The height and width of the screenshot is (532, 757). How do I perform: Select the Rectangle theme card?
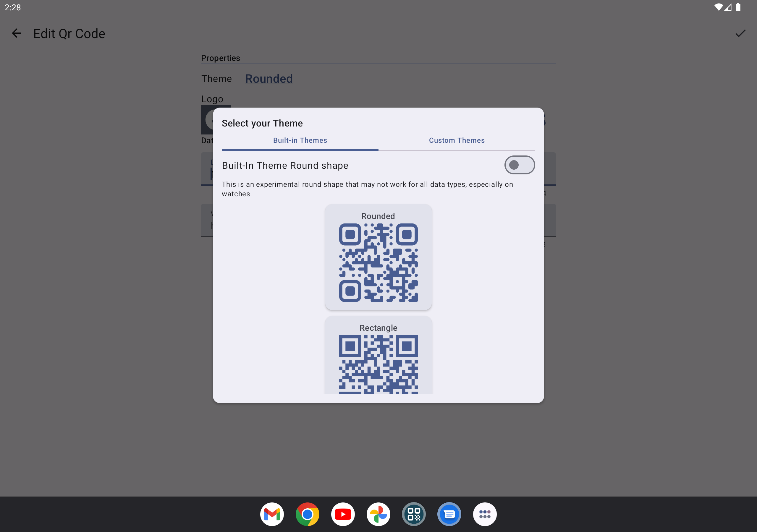[378, 355]
